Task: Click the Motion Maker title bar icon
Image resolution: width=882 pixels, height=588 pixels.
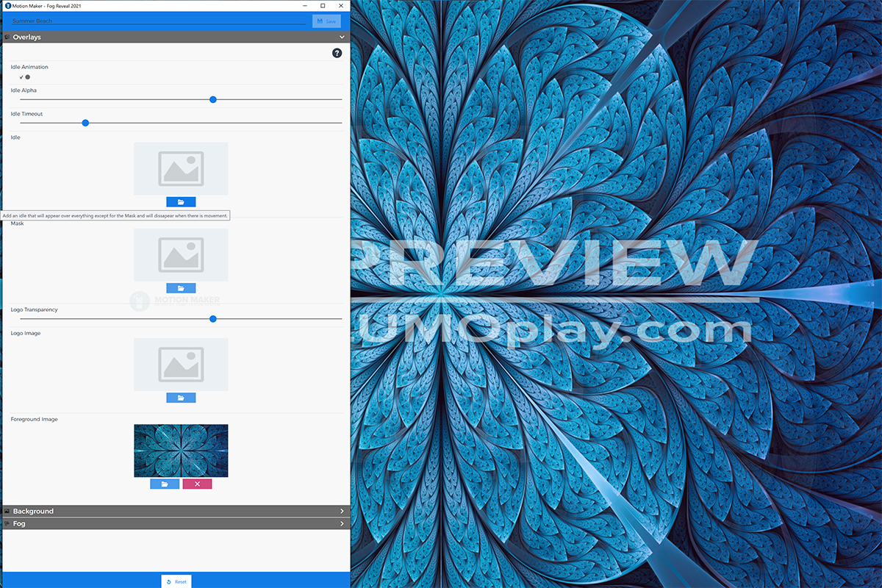Action: (x=7, y=6)
